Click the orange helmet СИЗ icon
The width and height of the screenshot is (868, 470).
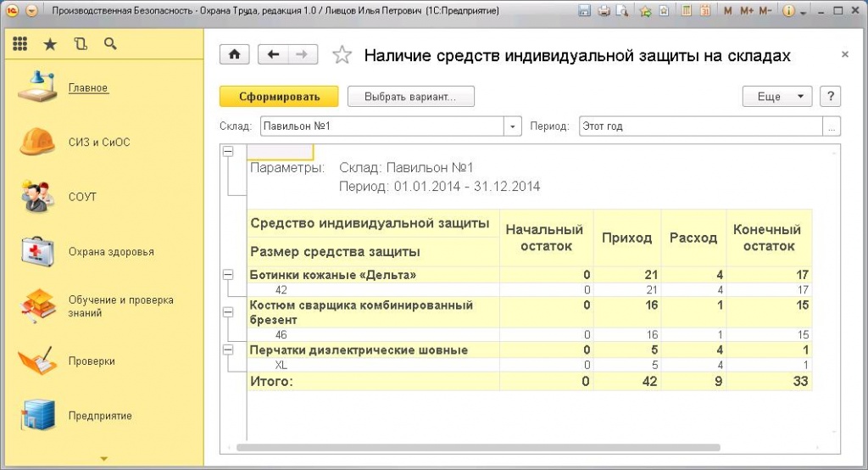pyautogui.click(x=37, y=142)
